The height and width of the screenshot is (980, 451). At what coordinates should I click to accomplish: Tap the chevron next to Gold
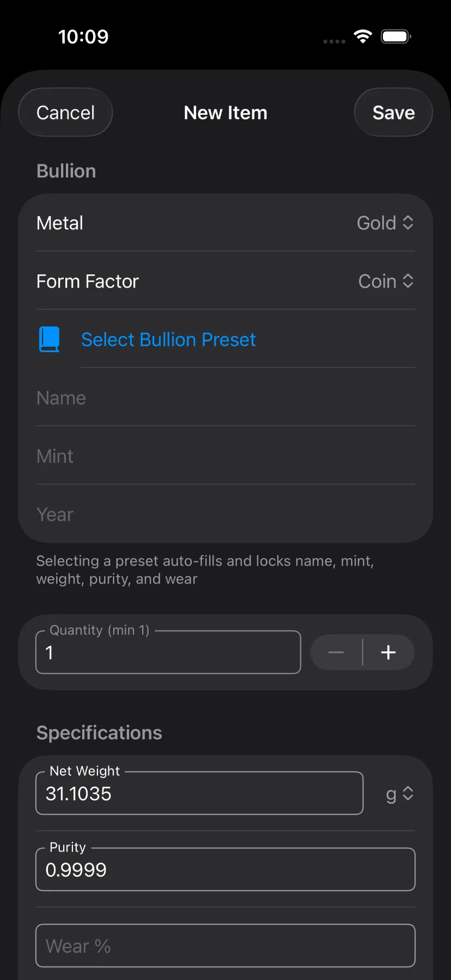[407, 223]
